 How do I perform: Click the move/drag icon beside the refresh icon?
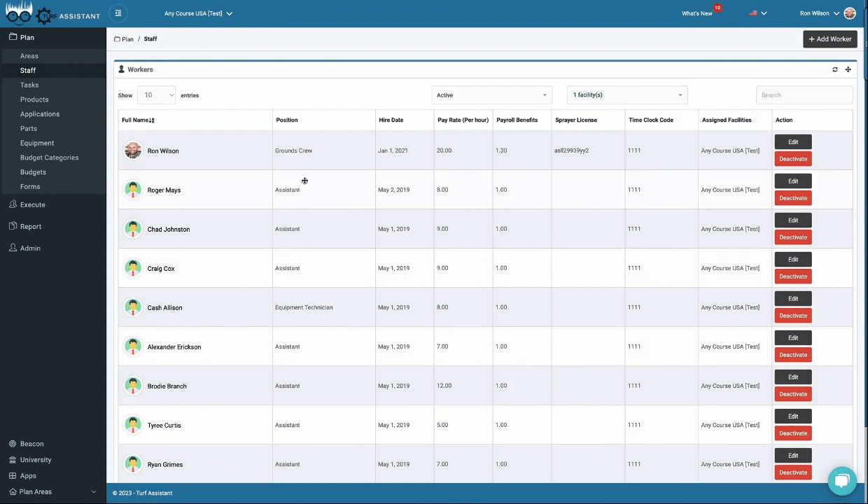848,69
